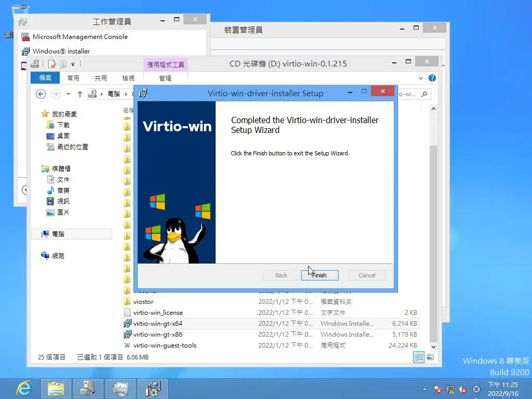Click the Explorer Forward navigation arrow
This screenshot has height=399, width=532.
[x=56, y=94]
